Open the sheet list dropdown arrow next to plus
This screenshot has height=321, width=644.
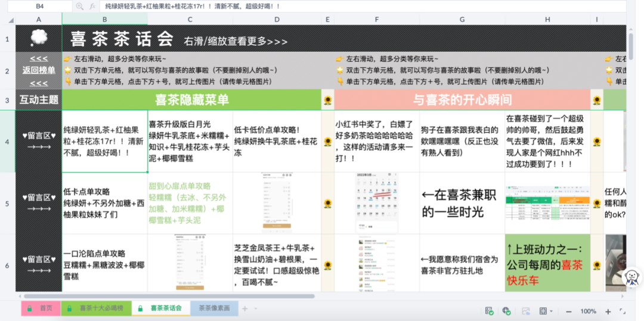(256, 308)
